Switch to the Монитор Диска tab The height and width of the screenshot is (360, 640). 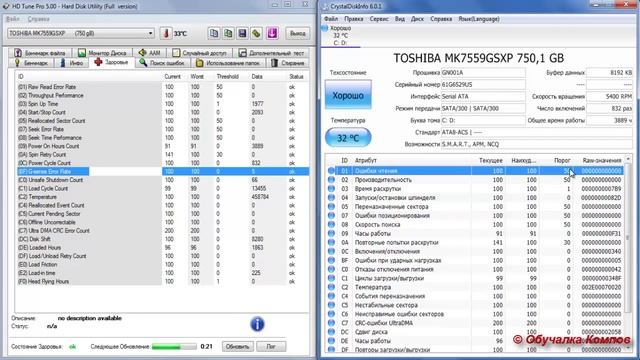102,53
